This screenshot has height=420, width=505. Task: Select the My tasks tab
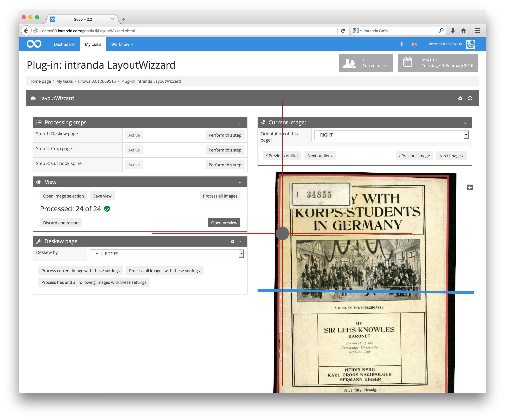coord(93,44)
